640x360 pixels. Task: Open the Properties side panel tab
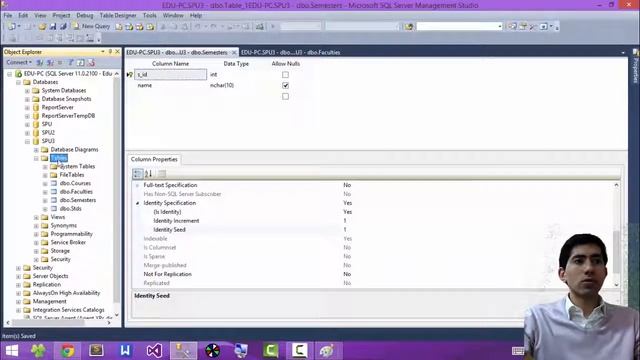[x=636, y=66]
